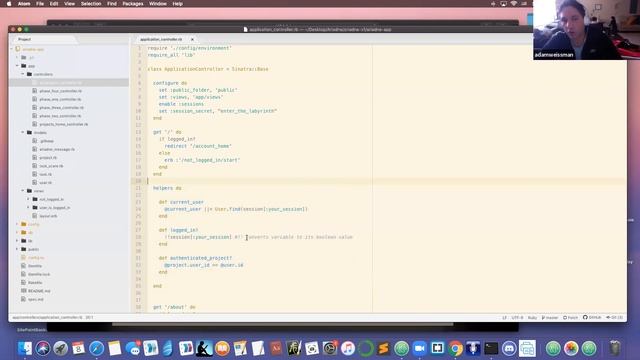
Task: Open Music app in the dock
Action: (348, 348)
